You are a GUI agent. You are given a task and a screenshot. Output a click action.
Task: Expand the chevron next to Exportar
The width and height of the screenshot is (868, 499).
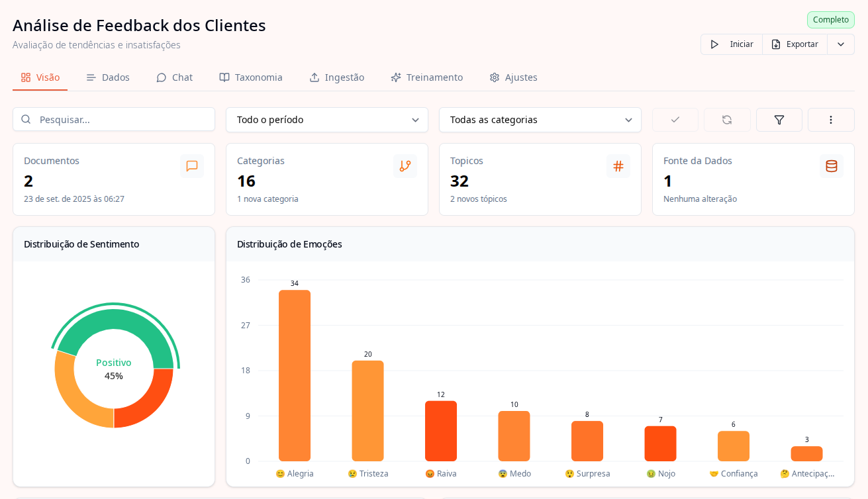(x=840, y=44)
